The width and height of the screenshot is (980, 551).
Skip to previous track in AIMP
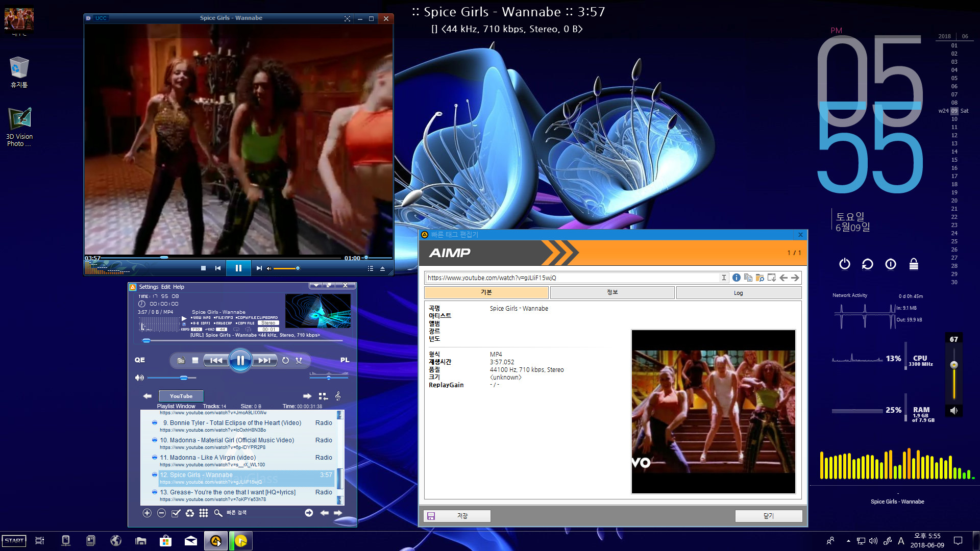click(x=216, y=360)
